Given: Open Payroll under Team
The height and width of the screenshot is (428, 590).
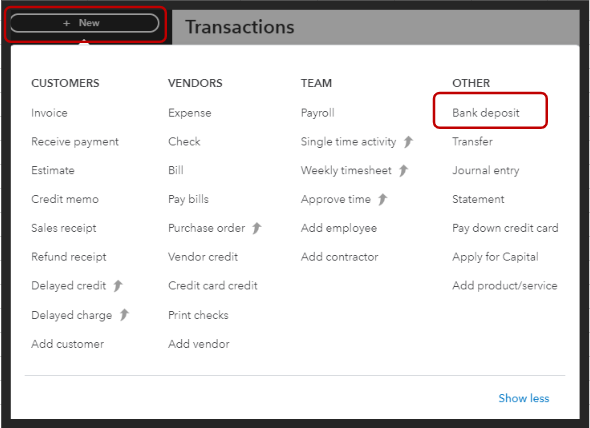Looking at the screenshot, I should (318, 113).
